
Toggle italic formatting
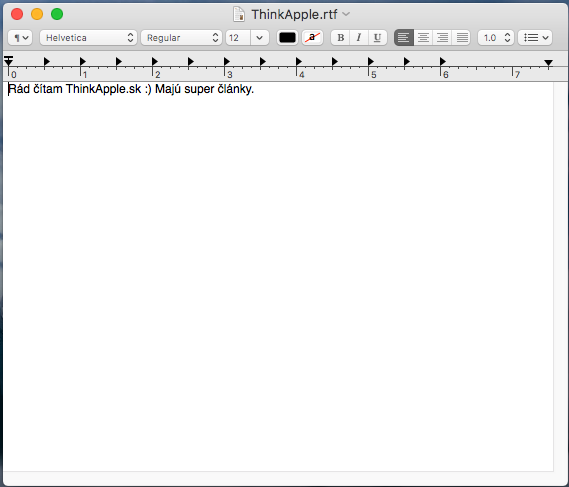(359, 38)
